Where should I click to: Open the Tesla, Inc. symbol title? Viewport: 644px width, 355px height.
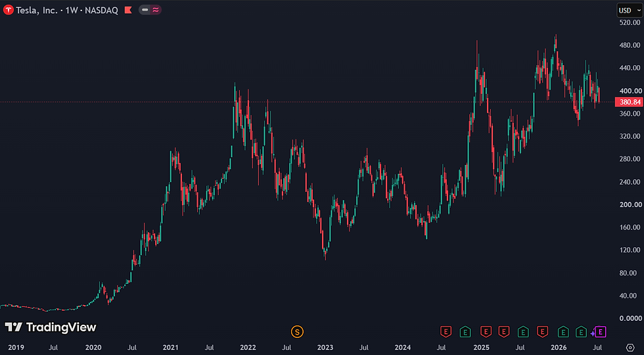click(37, 11)
